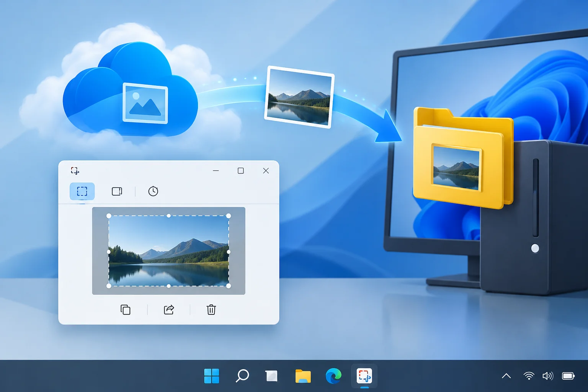
Task: Minimize the Snipping Tool window
Action: pyautogui.click(x=216, y=171)
